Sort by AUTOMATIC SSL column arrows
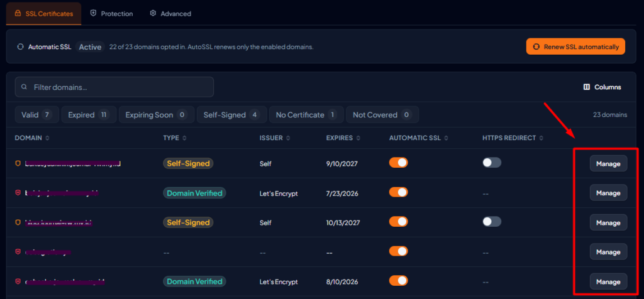 (447, 138)
